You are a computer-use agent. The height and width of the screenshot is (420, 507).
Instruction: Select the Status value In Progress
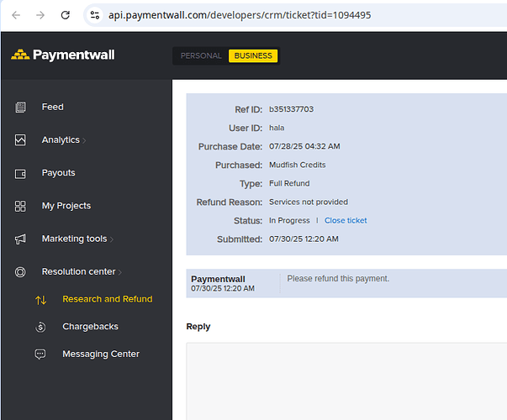coord(289,221)
